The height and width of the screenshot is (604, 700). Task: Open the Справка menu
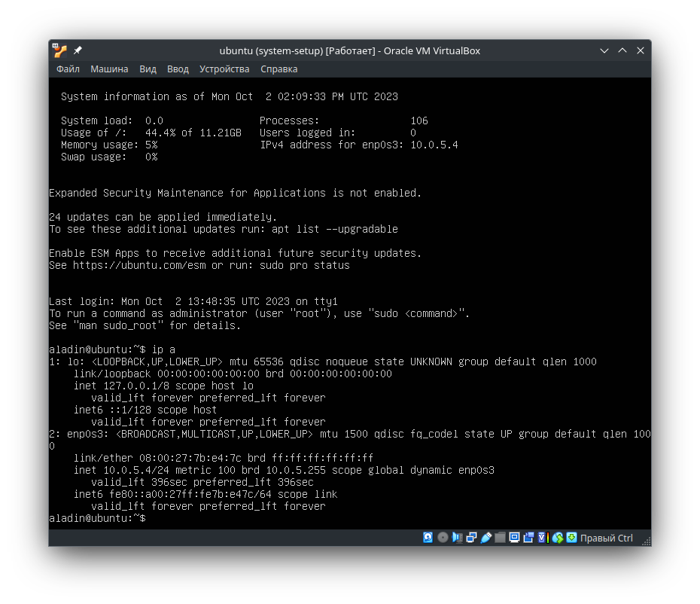278,69
